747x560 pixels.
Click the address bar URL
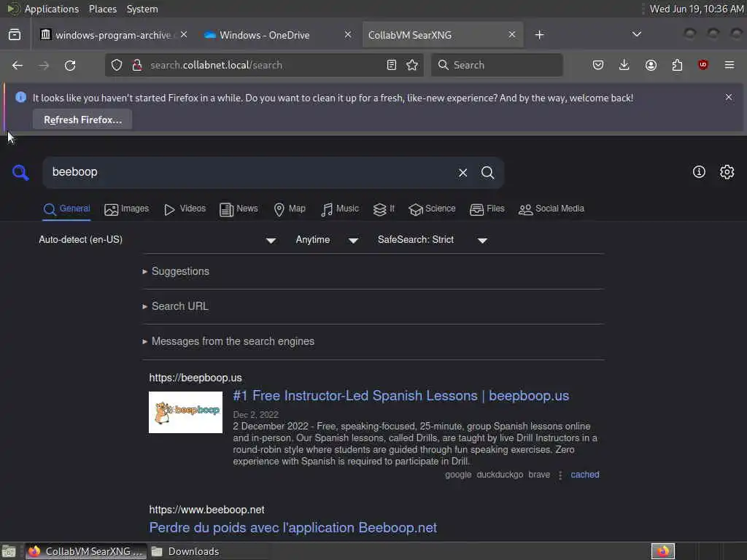(216, 65)
